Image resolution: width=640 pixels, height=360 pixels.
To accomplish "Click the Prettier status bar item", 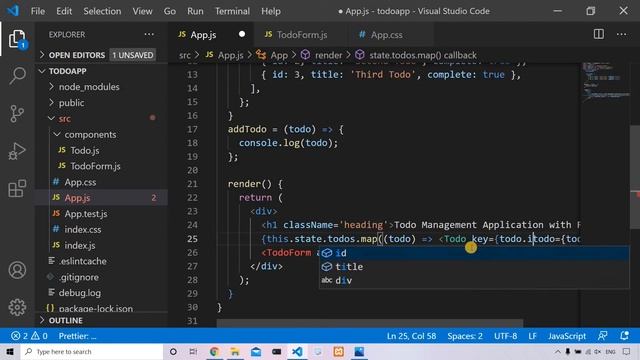I will (77, 336).
